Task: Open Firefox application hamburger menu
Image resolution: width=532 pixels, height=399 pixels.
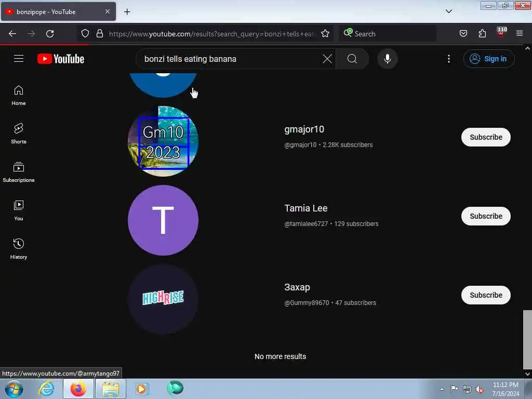Action: click(520, 33)
